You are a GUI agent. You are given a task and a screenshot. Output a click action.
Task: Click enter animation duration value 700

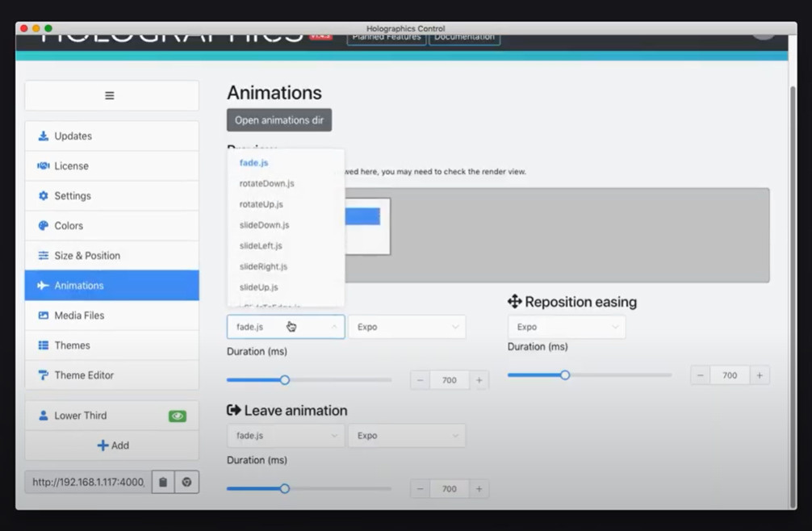coord(450,380)
